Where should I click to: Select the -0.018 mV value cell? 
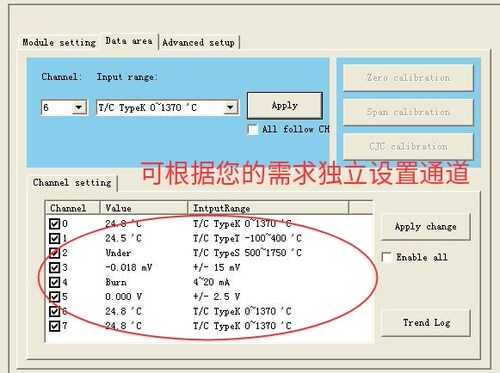[x=129, y=267]
